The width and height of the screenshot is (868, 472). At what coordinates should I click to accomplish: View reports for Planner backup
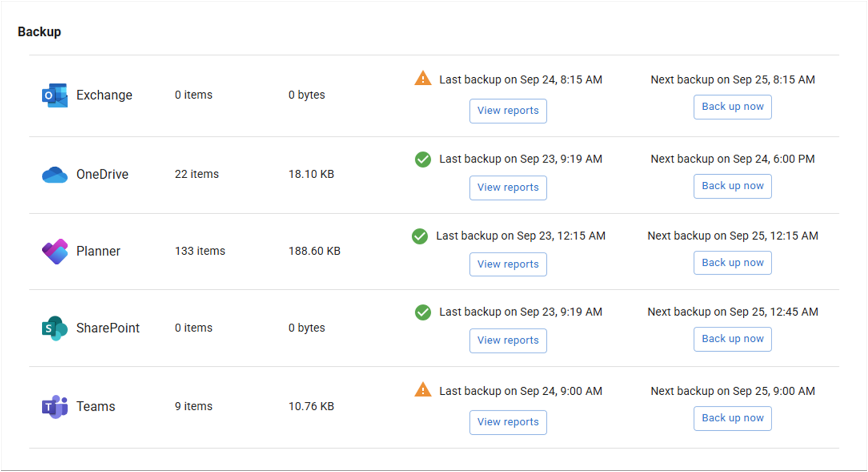[508, 264]
